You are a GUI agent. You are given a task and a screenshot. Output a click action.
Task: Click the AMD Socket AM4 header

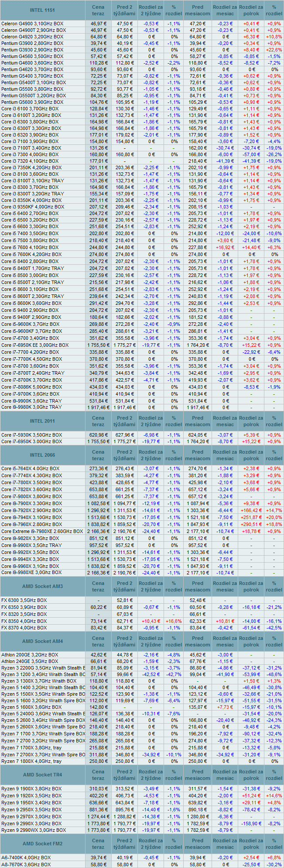42,641
